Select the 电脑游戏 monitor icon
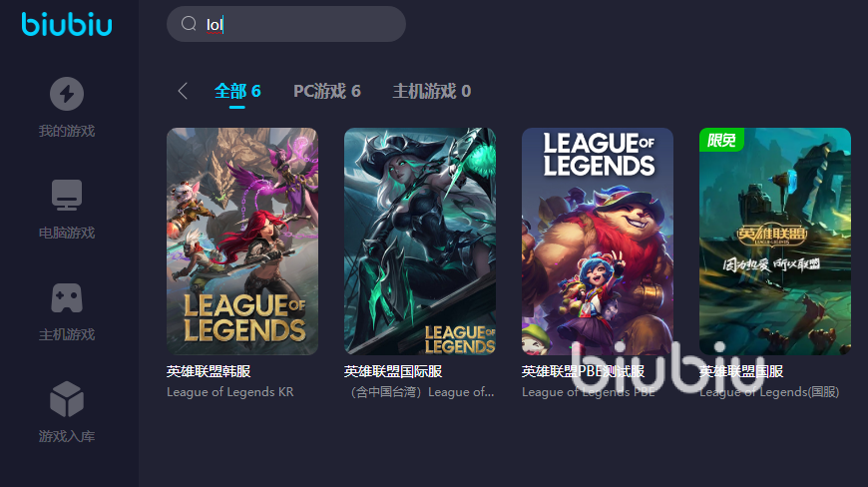Screen dimensions: 868x487 (x=67, y=195)
